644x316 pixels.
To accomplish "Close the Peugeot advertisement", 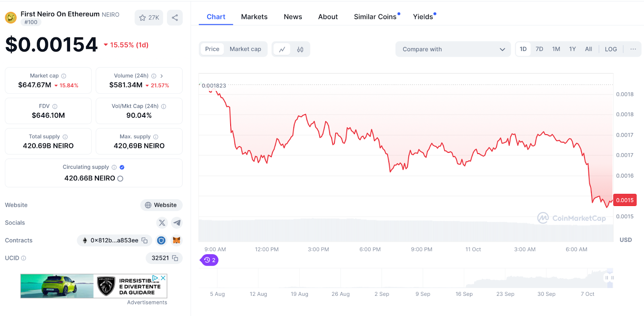I will [163, 278].
